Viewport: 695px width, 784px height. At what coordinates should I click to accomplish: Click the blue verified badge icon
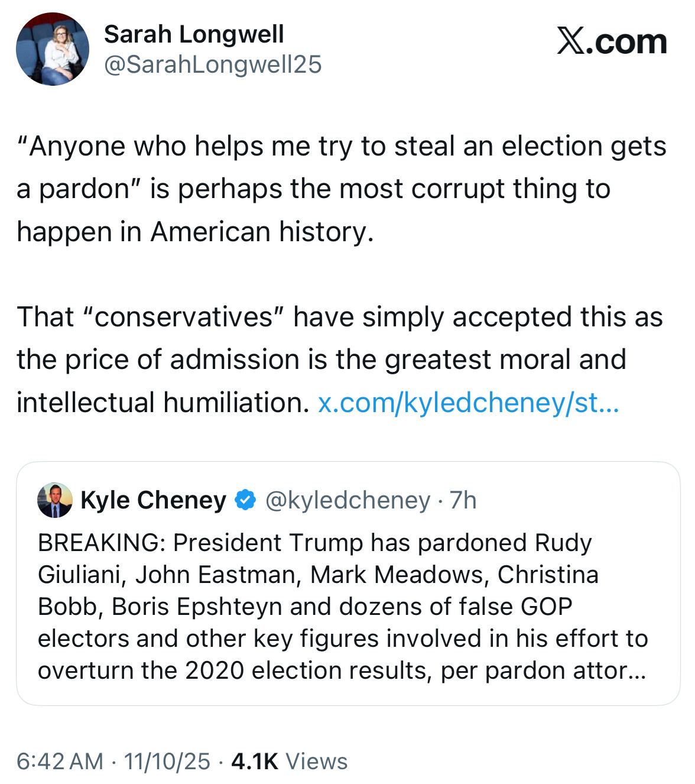click(246, 500)
